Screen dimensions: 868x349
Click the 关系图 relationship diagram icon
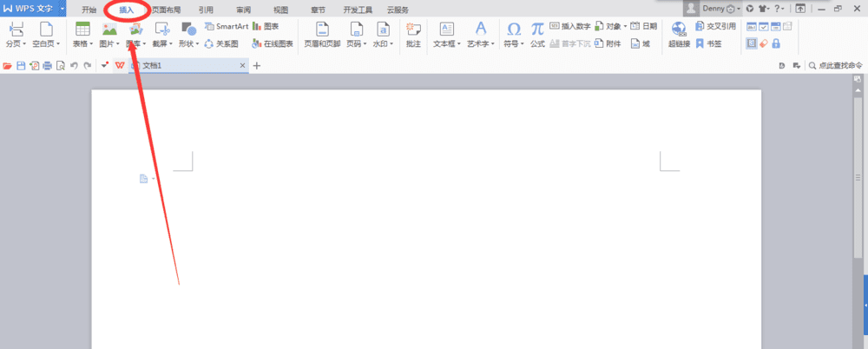(x=221, y=43)
